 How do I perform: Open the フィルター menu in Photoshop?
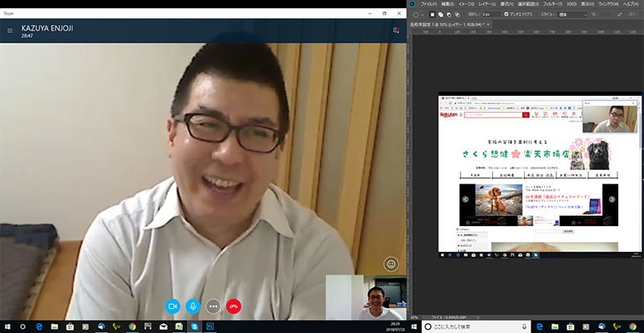coord(552,4)
